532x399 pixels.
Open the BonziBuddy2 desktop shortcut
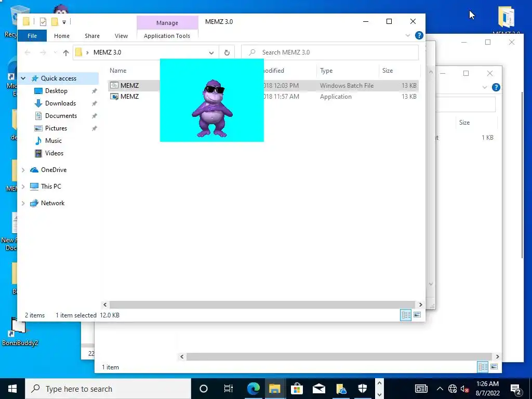click(x=19, y=331)
